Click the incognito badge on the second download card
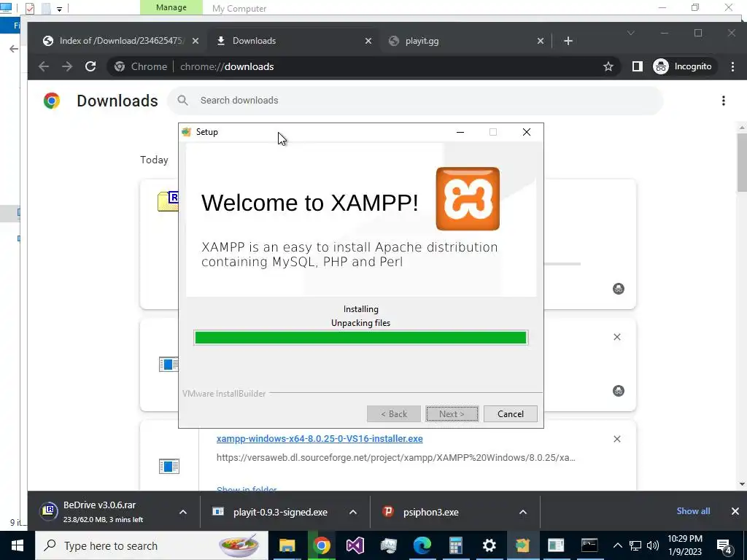This screenshot has height=560, width=747. click(x=619, y=391)
